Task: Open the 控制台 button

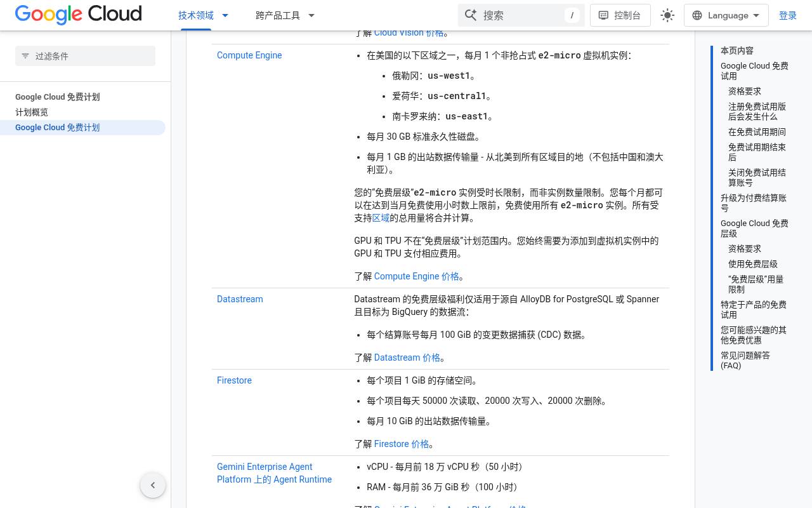Action: (620, 15)
